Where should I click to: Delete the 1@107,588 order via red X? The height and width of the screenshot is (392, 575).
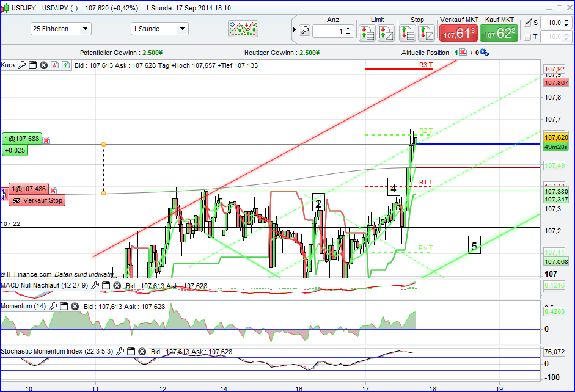pos(45,139)
